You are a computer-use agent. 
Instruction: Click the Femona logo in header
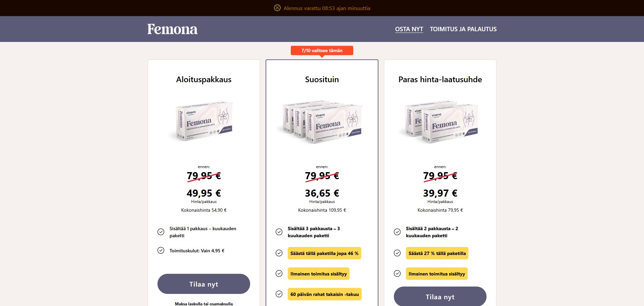[x=172, y=29]
